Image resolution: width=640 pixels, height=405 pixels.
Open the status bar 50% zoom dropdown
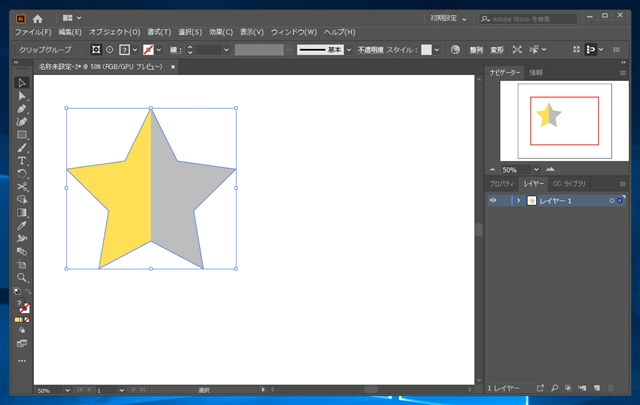point(67,390)
